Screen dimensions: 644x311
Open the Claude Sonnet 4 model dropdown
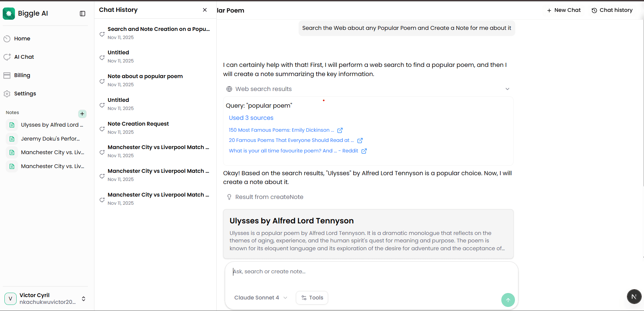pos(260,297)
